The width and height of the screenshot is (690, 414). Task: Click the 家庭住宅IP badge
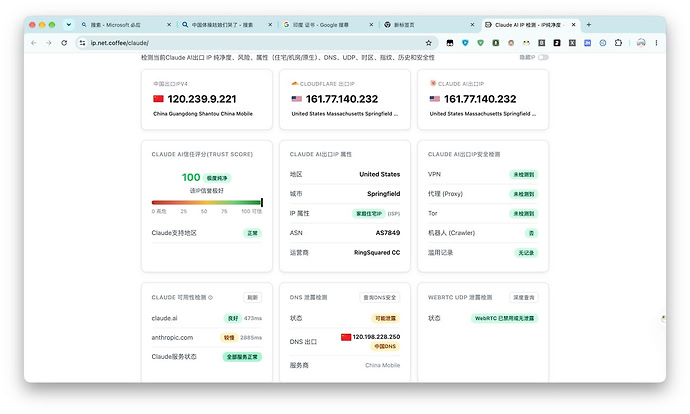coord(369,213)
